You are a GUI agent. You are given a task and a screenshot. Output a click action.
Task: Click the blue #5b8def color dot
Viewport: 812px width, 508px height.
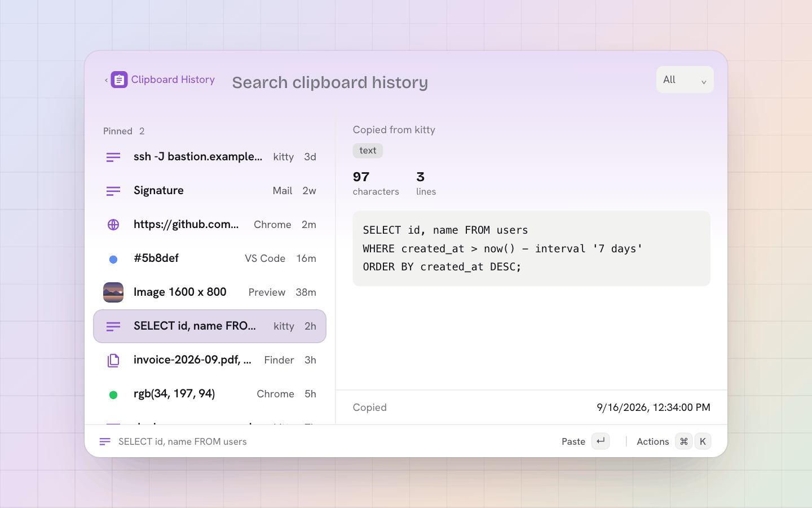point(113,259)
